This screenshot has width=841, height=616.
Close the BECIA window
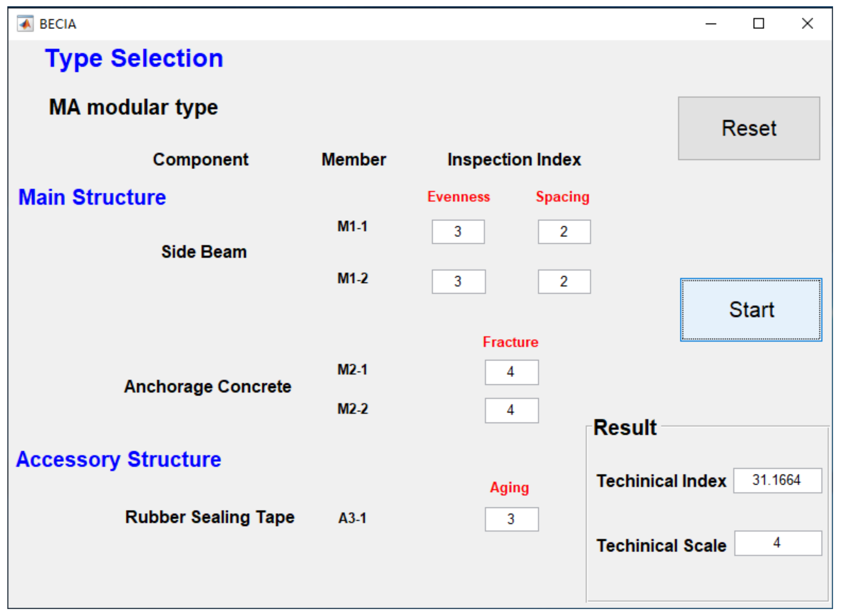coord(807,24)
